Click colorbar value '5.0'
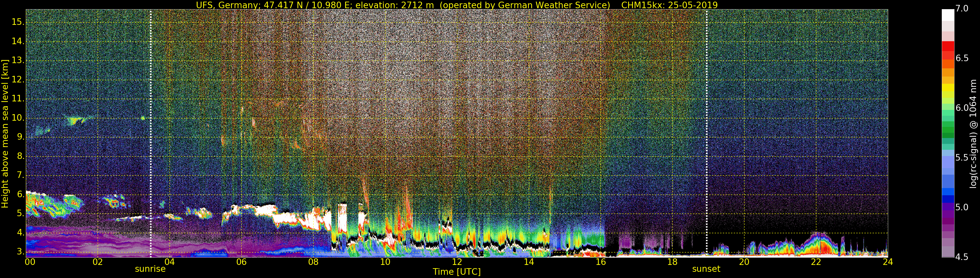 coord(962,208)
